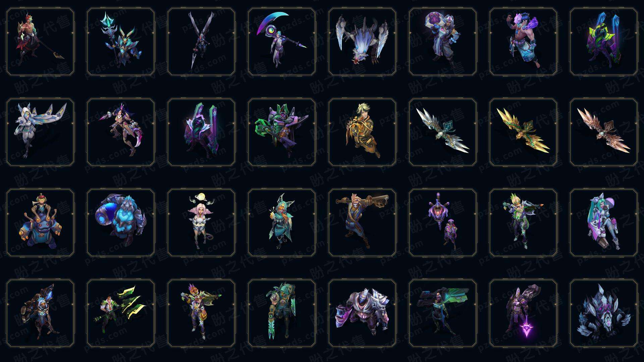Open the spiky crystalline wolf creature tile
Image resolution: width=644 pixels, height=362 pixels.
(x=604, y=313)
